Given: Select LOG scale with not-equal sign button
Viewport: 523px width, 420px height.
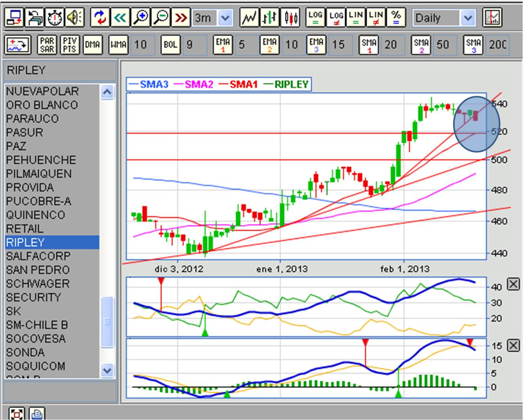Looking at the screenshot, I should point(335,18).
